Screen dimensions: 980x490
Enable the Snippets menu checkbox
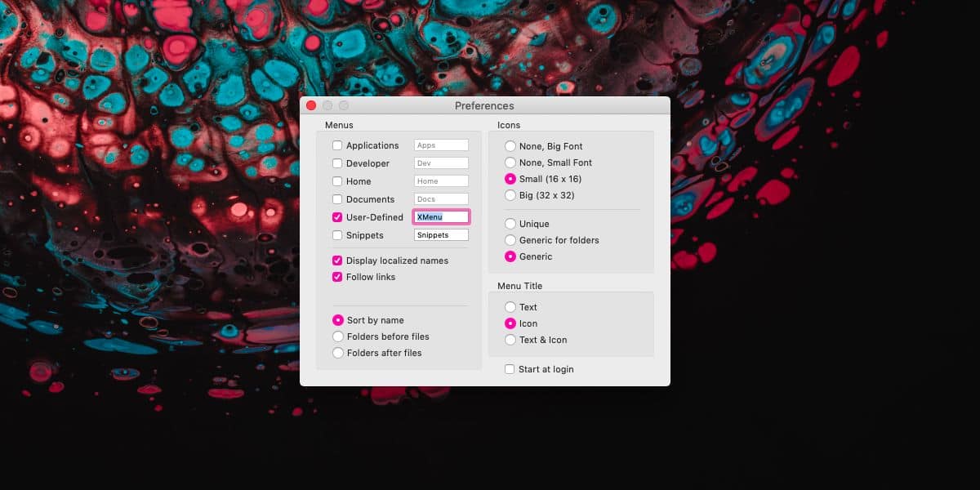point(337,234)
